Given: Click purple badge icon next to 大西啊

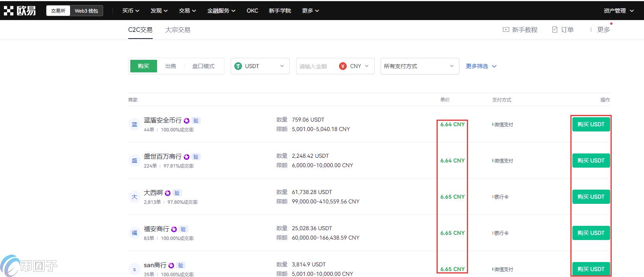Looking at the screenshot, I should click(168, 193).
